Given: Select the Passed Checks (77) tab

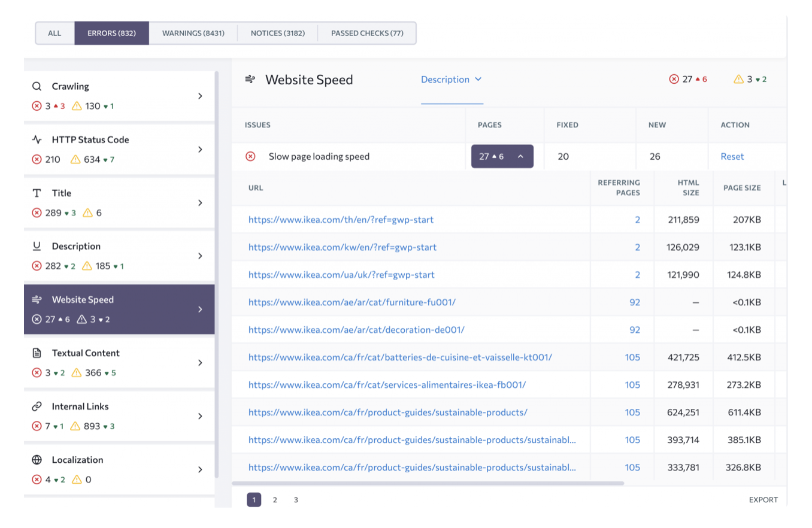Looking at the screenshot, I should coord(366,34).
